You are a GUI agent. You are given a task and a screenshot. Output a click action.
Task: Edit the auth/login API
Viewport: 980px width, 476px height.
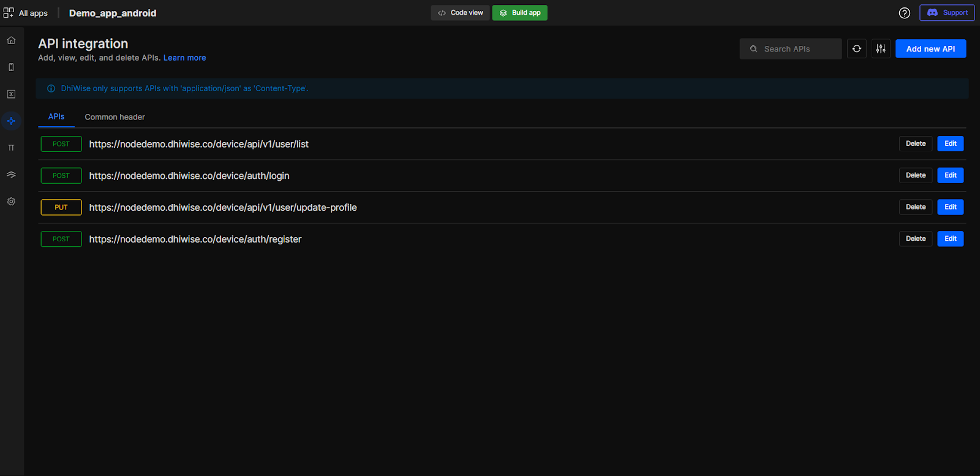(950, 175)
